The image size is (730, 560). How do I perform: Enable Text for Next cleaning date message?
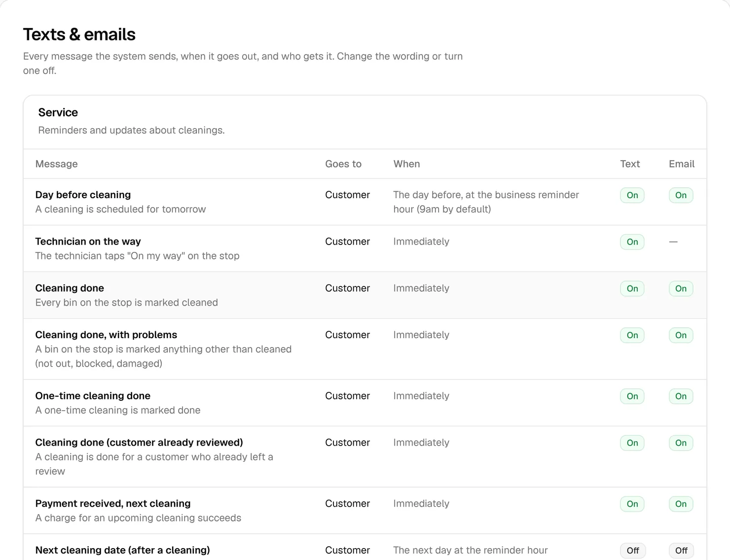pos(633,551)
